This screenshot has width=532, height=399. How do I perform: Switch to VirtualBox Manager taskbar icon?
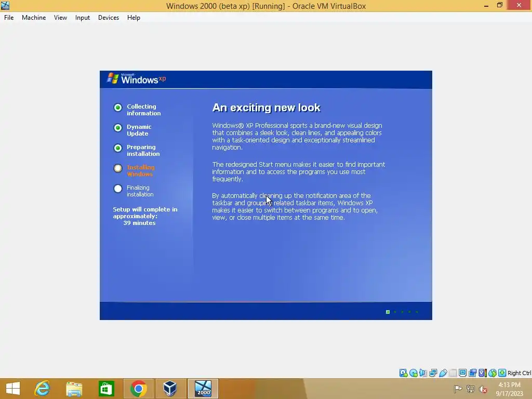tap(170, 389)
